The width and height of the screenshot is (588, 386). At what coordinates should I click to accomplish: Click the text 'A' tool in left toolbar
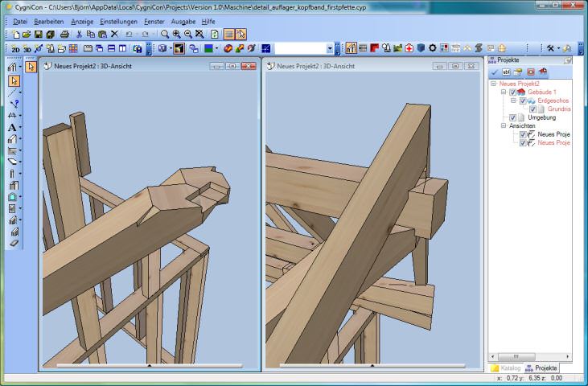(x=12, y=127)
